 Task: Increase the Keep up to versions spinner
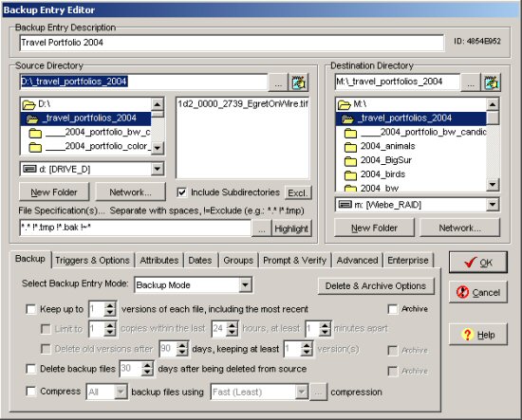coord(110,305)
